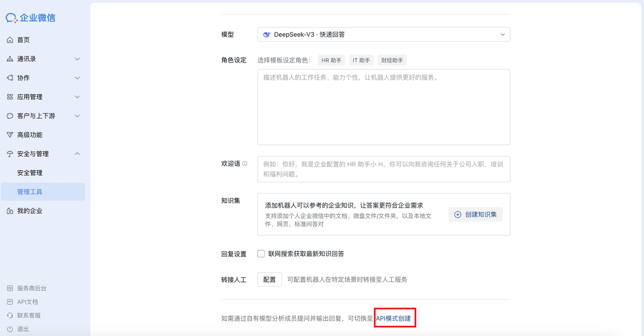Image resolution: width=644 pixels, height=336 pixels.
Task: Click the 企业微信 logo icon
Action: click(11, 18)
